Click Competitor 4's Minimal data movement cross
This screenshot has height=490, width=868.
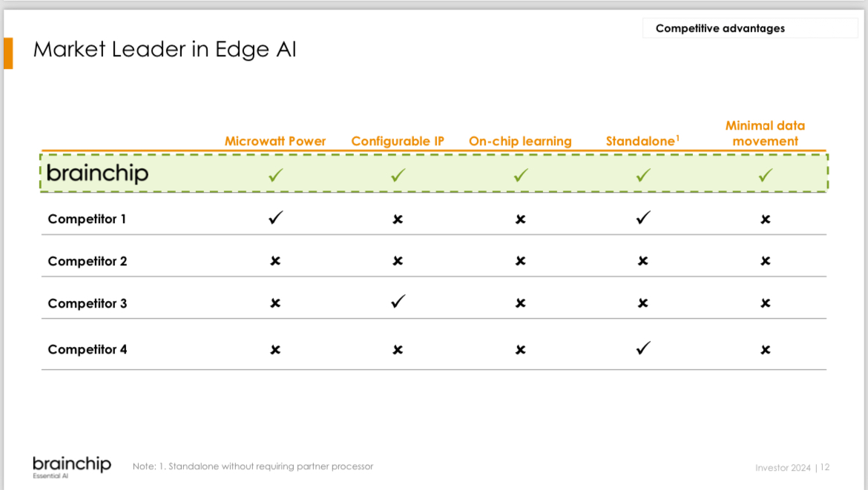766,349
